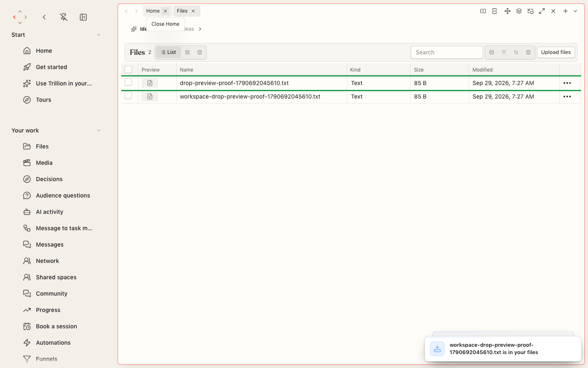Collapse the sidebar with the panel icon
Screen dimensions: 588x368
(83, 17)
